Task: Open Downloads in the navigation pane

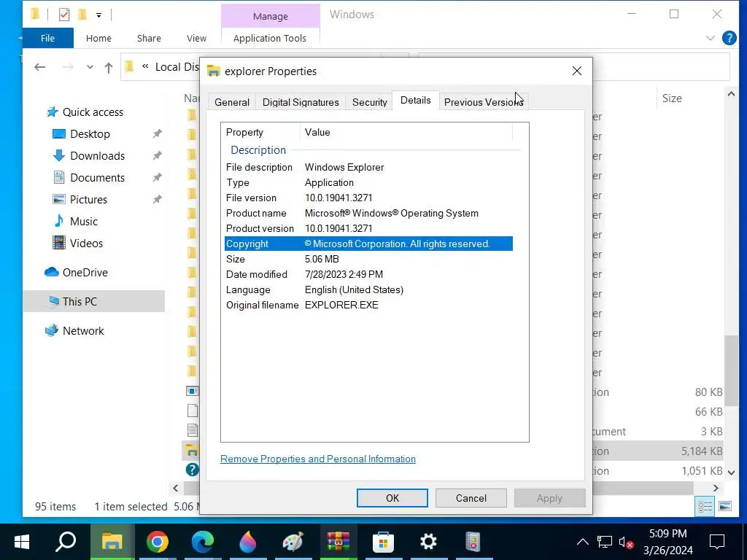Action: coord(97,156)
